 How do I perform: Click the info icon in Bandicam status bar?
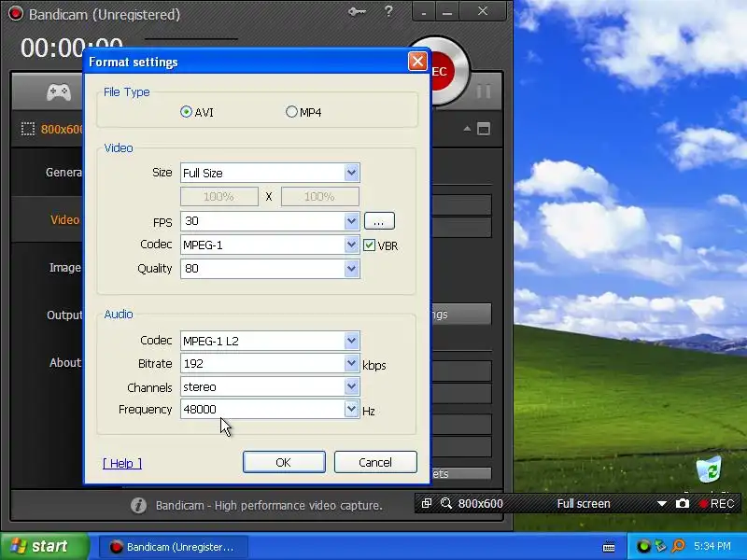pos(138,505)
